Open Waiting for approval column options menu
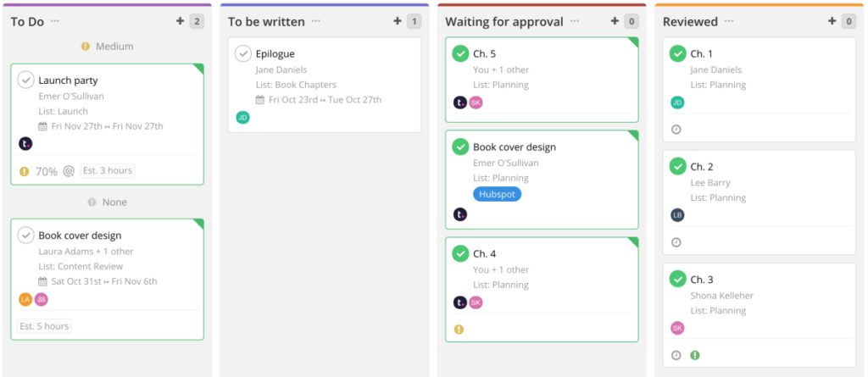The height and width of the screenshot is (377, 868). tap(575, 21)
